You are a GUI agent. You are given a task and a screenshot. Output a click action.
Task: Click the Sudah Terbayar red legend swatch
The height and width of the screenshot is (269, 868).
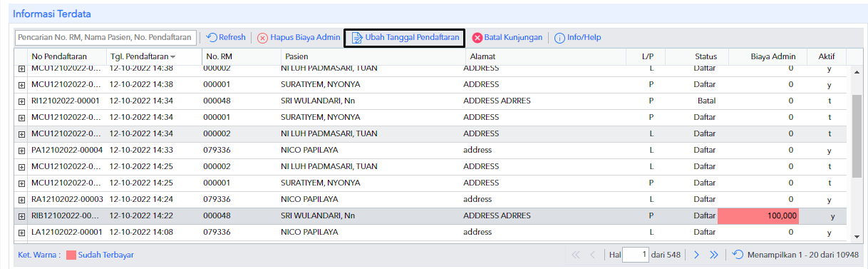tap(71, 255)
